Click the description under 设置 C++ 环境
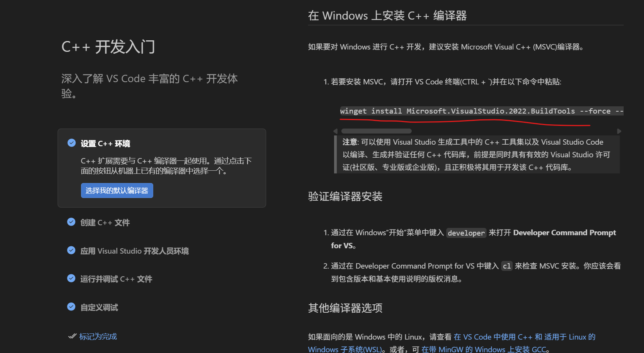This screenshot has width=644, height=353. (166, 166)
